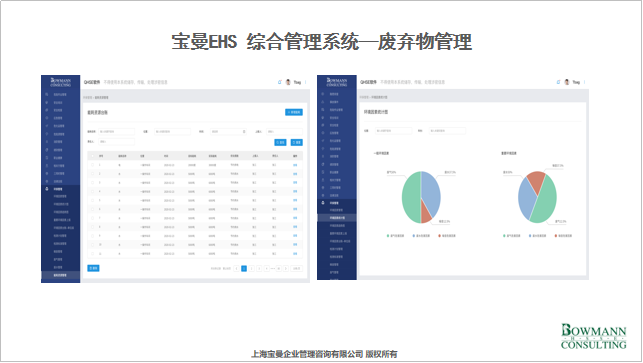
Task: Select the highlighted bottom submenu item in table page sidebar
Action: coord(61,275)
